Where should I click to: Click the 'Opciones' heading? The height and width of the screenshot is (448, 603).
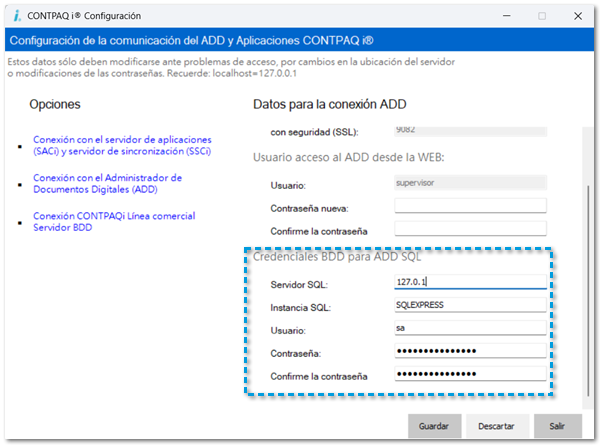(x=55, y=104)
